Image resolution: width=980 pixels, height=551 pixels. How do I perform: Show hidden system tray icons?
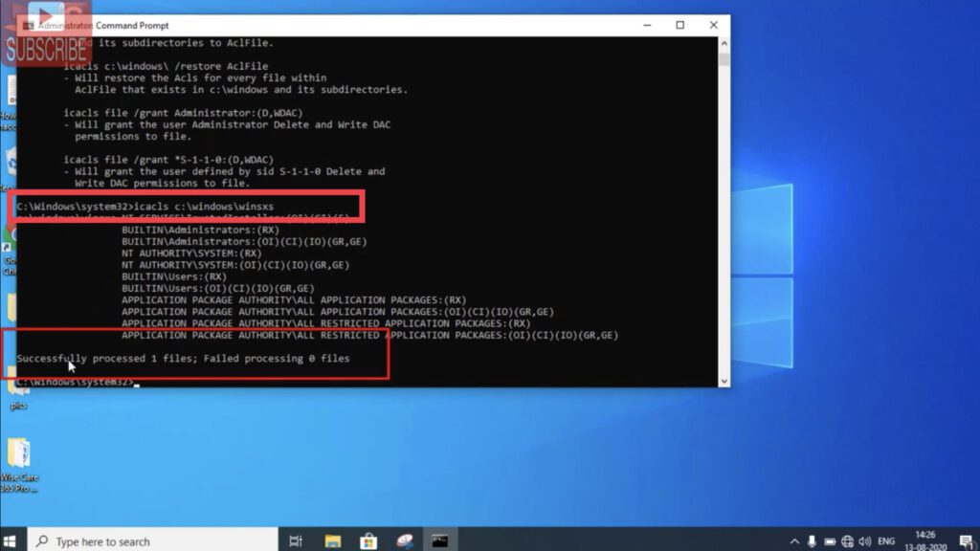pos(794,541)
